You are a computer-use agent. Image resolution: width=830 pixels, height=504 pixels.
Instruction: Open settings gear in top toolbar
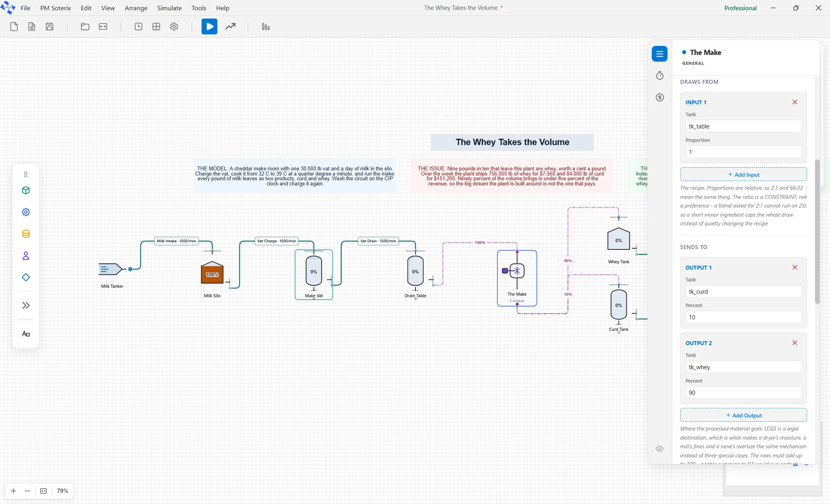coord(174,26)
